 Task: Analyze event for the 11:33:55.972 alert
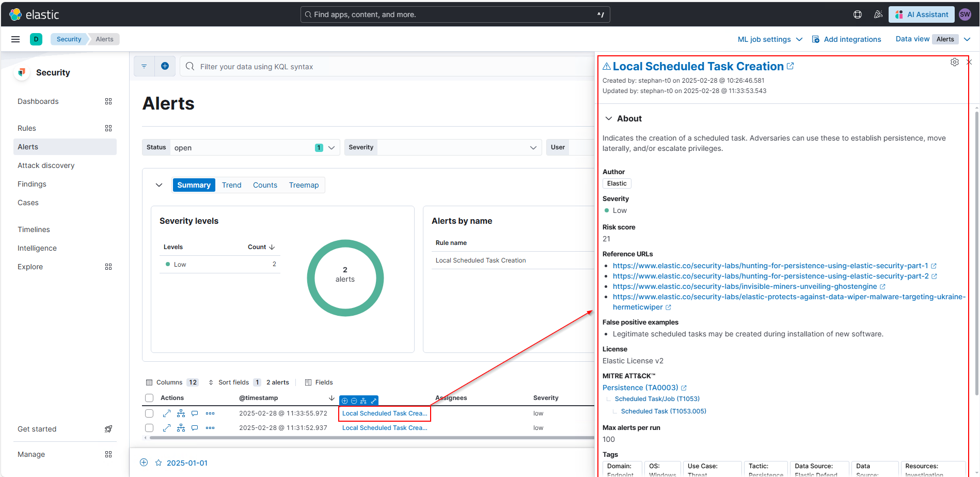[181, 413]
